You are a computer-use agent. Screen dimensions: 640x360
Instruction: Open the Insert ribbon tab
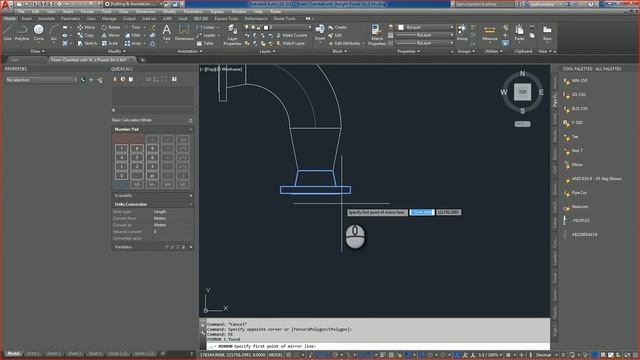coord(27,18)
